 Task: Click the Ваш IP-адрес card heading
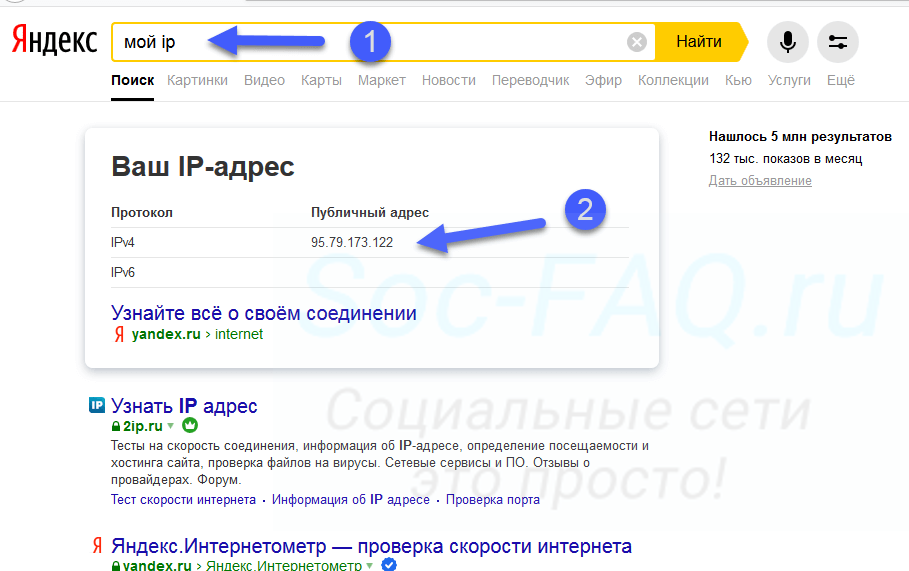point(203,166)
